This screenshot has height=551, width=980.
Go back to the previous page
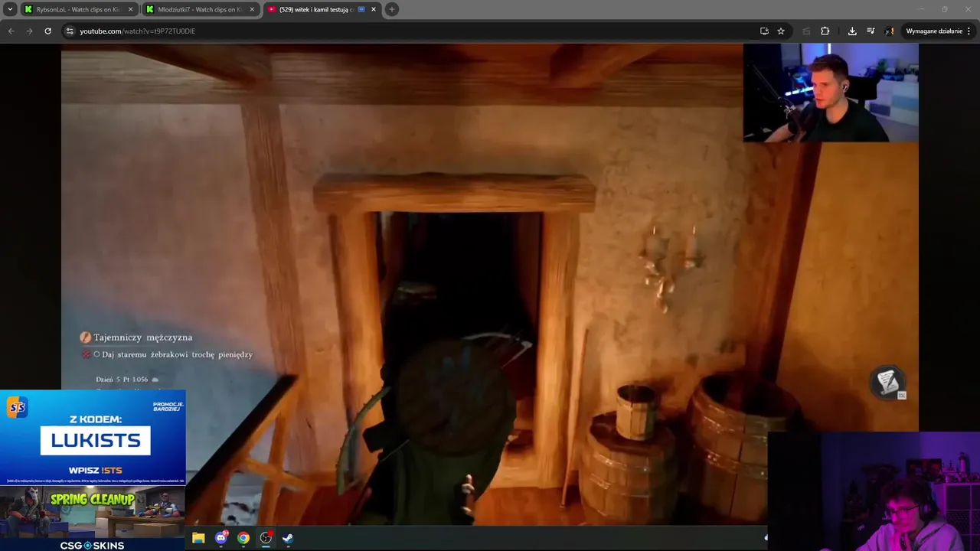(x=11, y=31)
